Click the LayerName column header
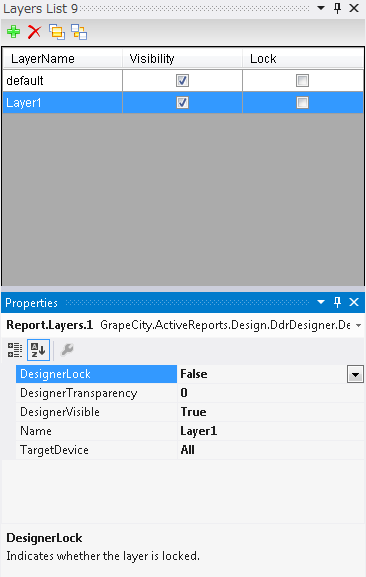Image resolution: width=366 pixels, height=577 pixels. coord(63,59)
